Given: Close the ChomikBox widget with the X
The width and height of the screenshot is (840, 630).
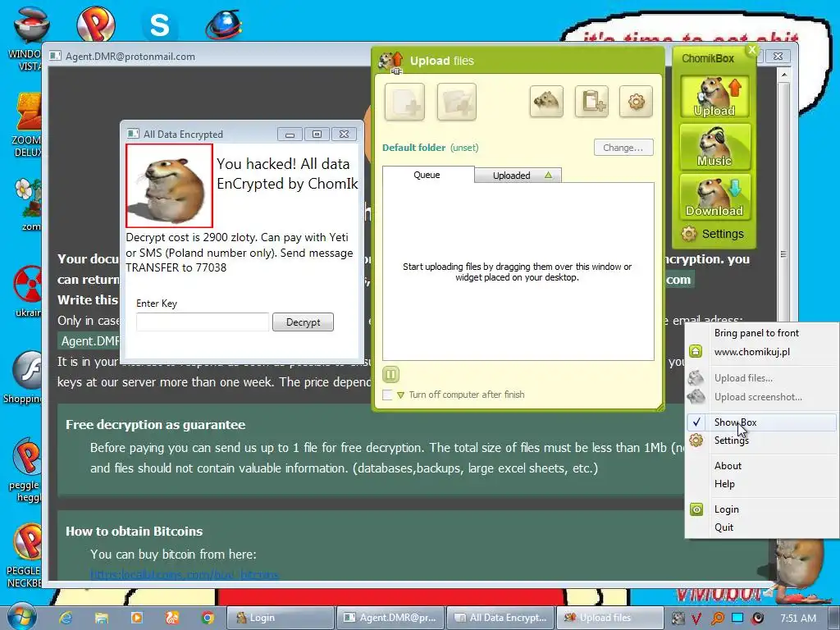Looking at the screenshot, I should coord(752,50).
